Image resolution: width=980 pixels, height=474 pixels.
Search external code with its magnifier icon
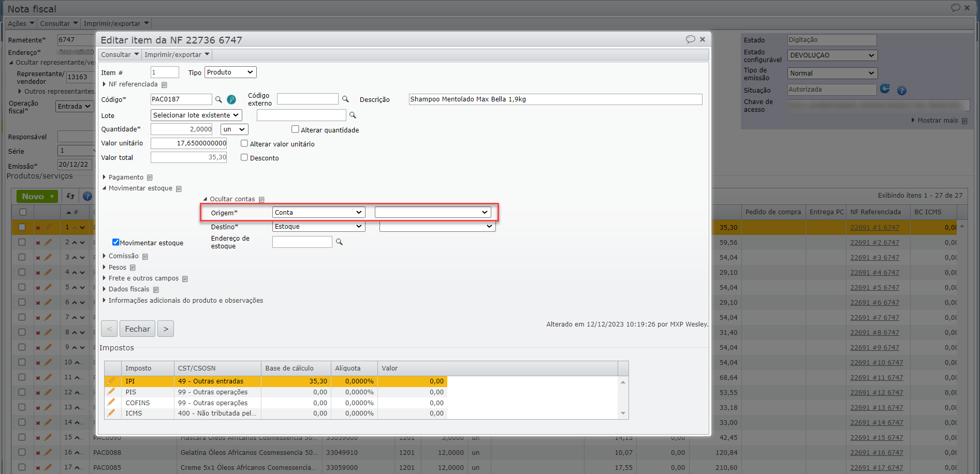[x=345, y=99]
